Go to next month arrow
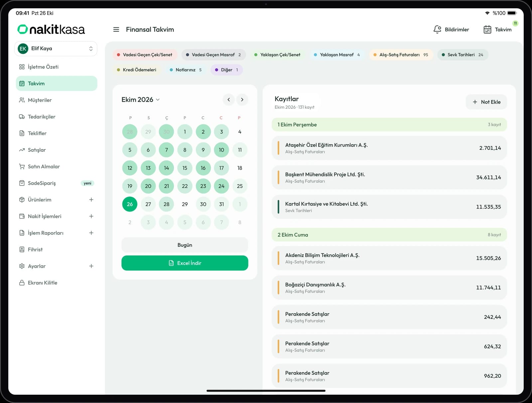 242,100
